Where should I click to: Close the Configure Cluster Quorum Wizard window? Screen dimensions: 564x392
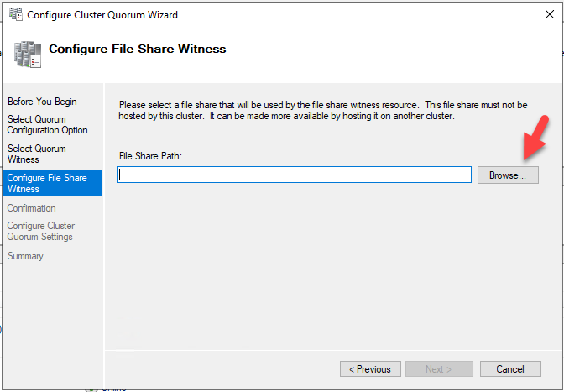pyautogui.click(x=549, y=14)
